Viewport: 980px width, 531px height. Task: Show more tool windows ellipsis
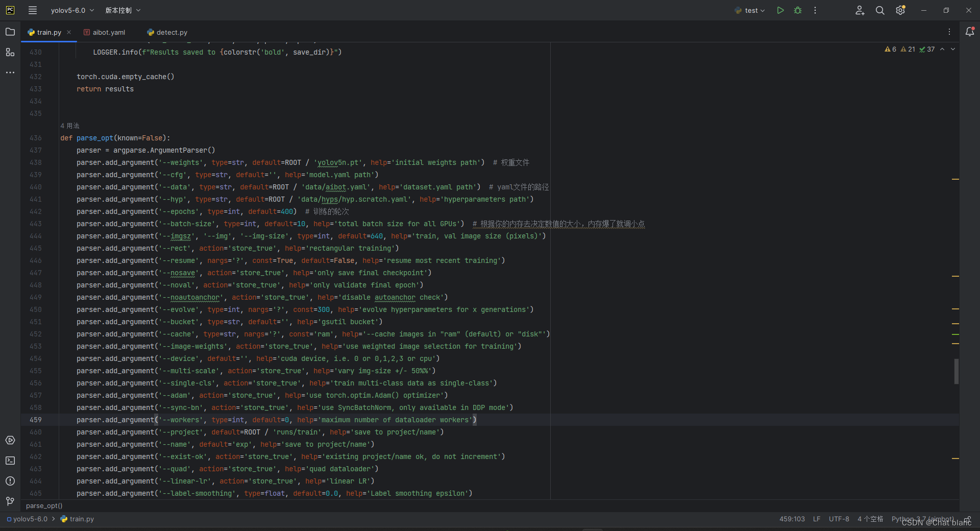point(10,73)
